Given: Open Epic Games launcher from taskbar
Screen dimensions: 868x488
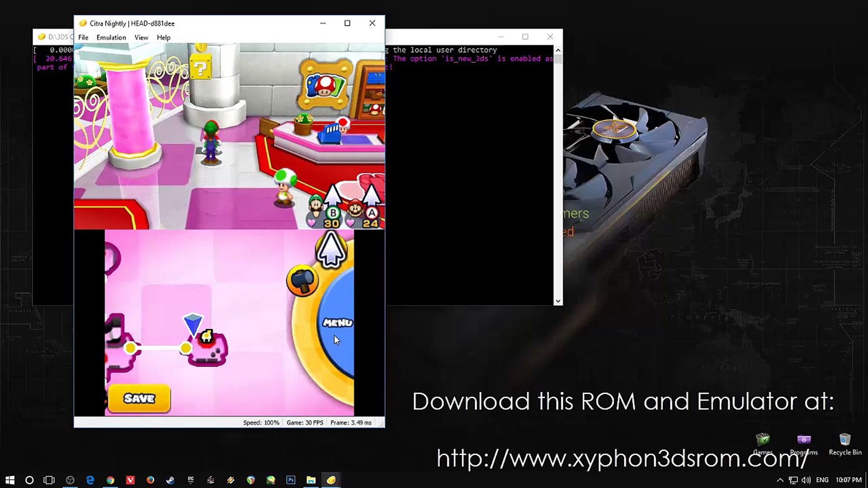Looking at the screenshot, I should pos(190,480).
